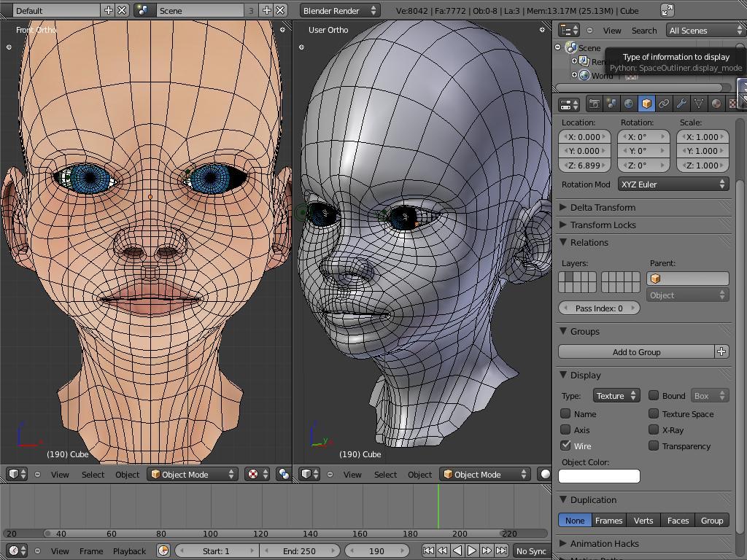The width and height of the screenshot is (747, 560).
Task: Open the Material properties sphere tab
Action: click(716, 104)
